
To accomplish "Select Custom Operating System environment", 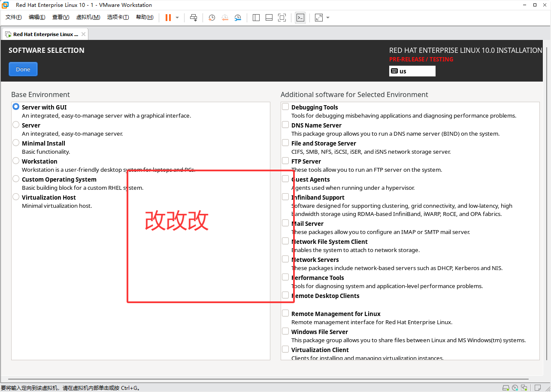I will coord(16,179).
